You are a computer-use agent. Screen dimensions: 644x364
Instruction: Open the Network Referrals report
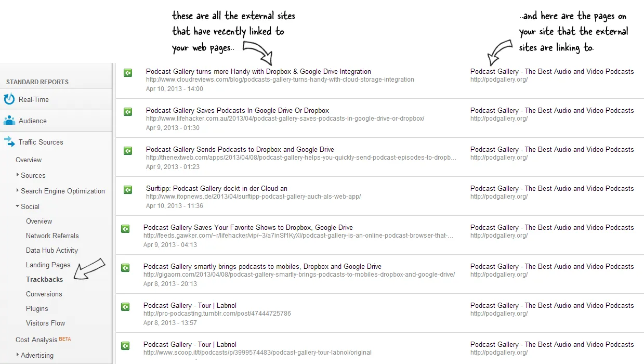[x=52, y=236]
